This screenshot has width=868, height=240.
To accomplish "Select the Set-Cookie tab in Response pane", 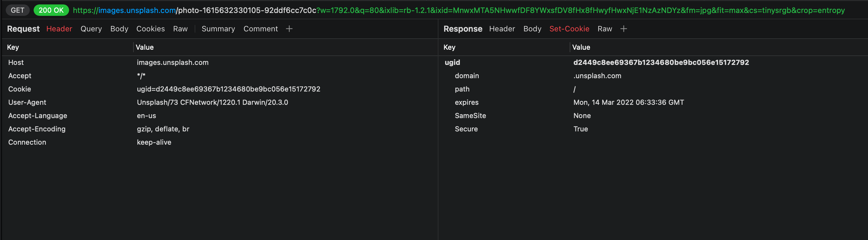I will pyautogui.click(x=569, y=28).
